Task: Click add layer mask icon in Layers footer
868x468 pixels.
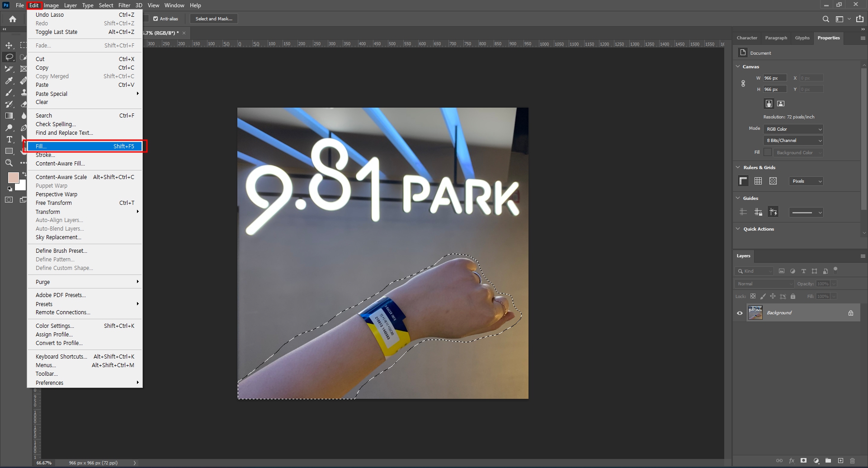Action: [x=803, y=461]
